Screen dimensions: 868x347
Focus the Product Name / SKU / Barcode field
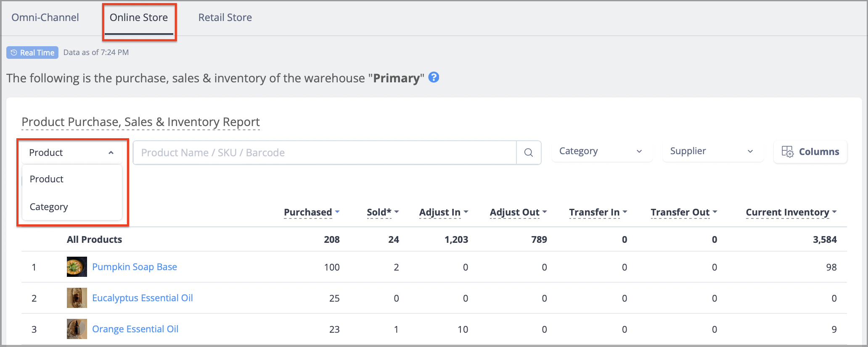tap(325, 152)
